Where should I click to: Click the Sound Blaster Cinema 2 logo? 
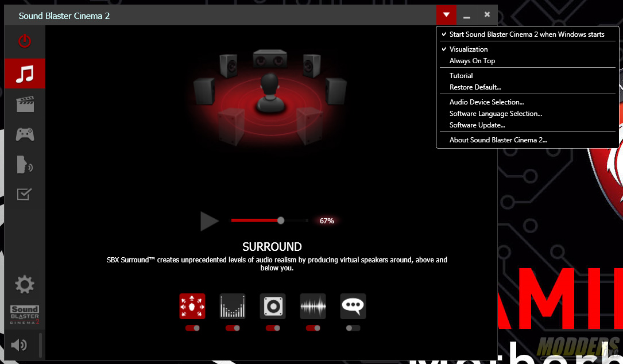point(25,315)
